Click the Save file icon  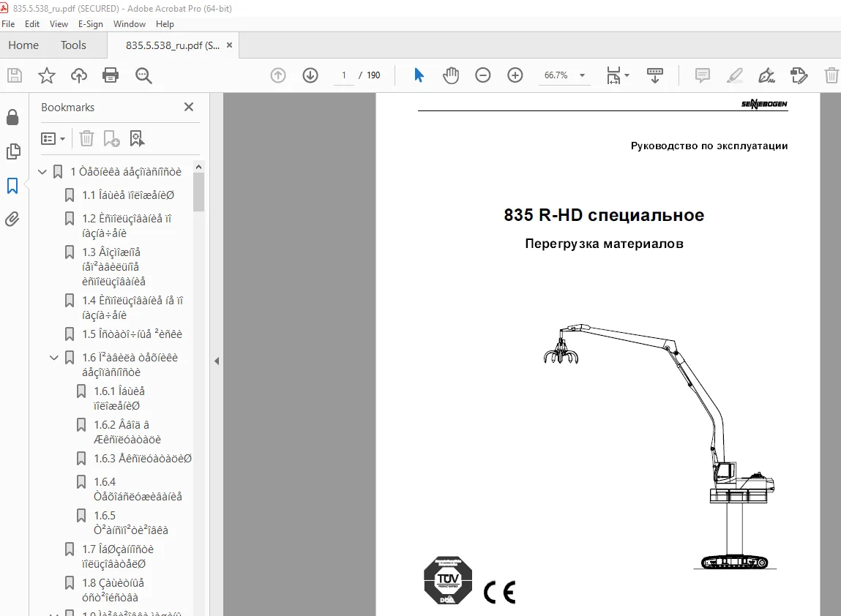pos(15,75)
